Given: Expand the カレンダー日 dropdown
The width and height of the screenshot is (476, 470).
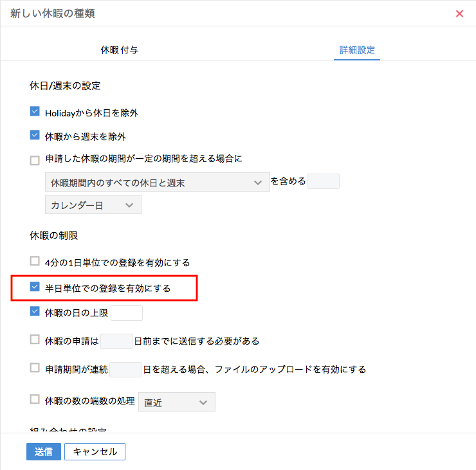Looking at the screenshot, I should pyautogui.click(x=93, y=205).
